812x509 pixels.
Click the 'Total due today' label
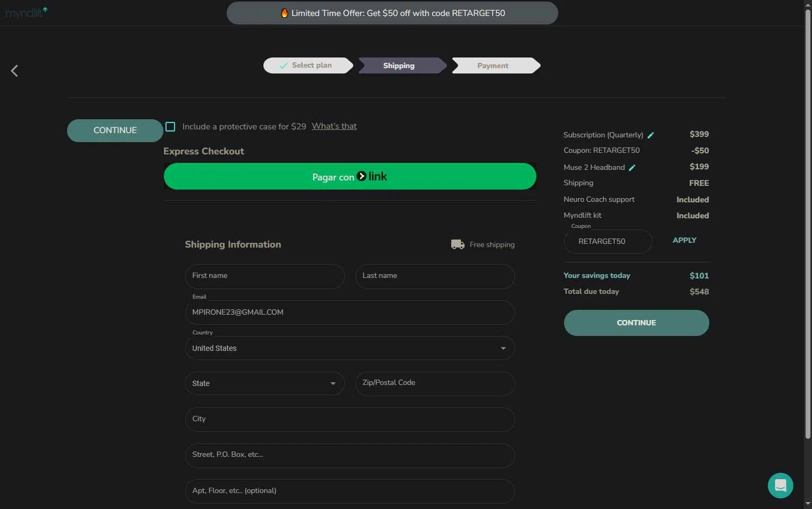click(591, 291)
